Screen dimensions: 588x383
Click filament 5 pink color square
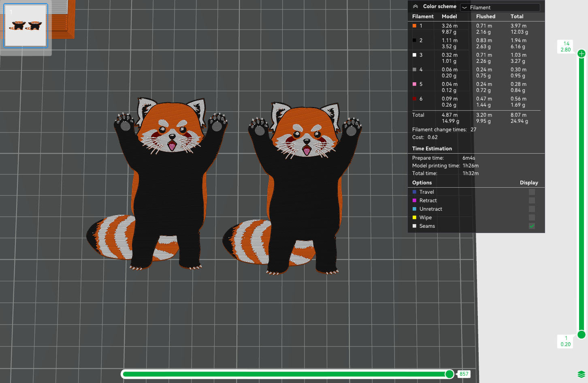(x=414, y=84)
